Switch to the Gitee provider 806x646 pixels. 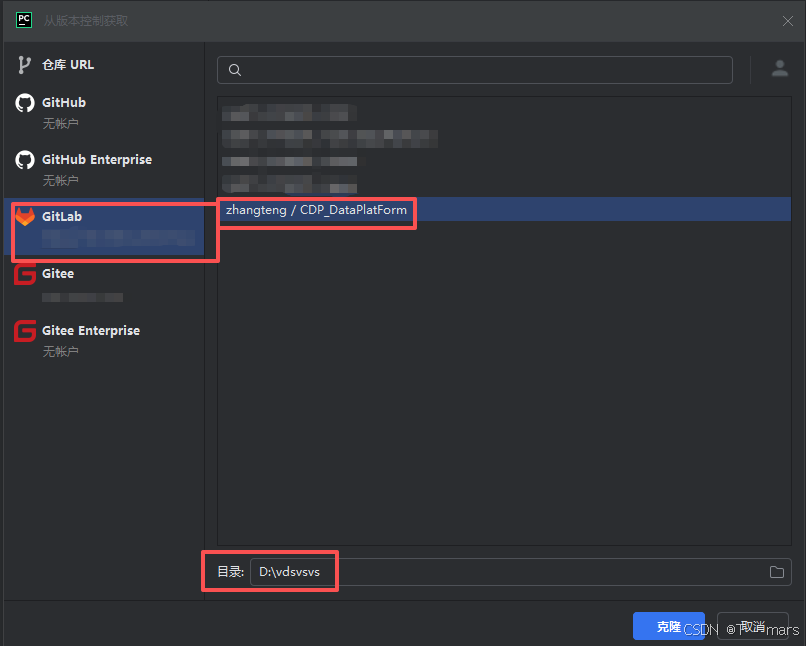click(x=104, y=283)
